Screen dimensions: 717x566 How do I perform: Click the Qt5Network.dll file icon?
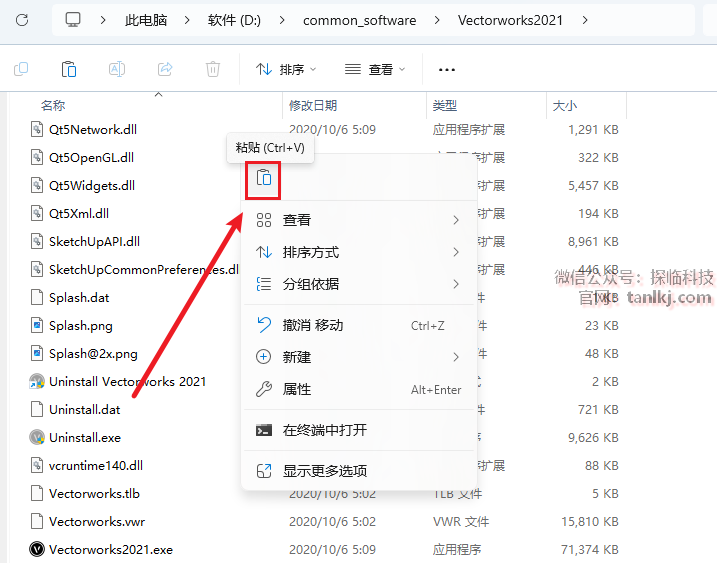(x=37, y=129)
